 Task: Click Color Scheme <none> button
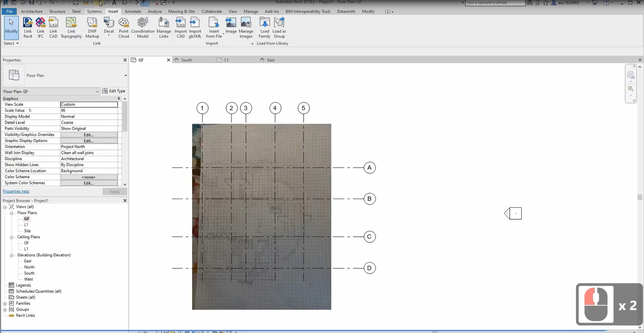[x=89, y=177]
